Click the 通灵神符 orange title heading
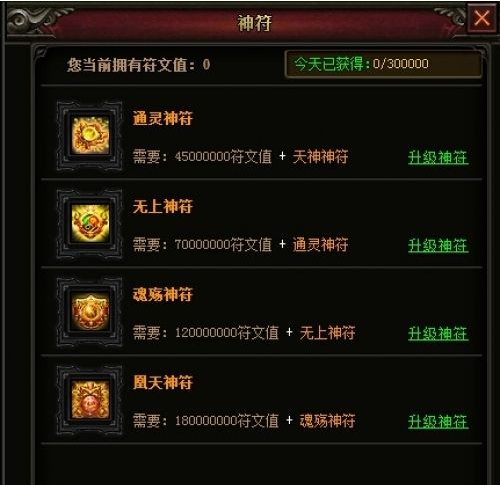Viewport: 500px width, 485px height. pyautogui.click(x=163, y=118)
